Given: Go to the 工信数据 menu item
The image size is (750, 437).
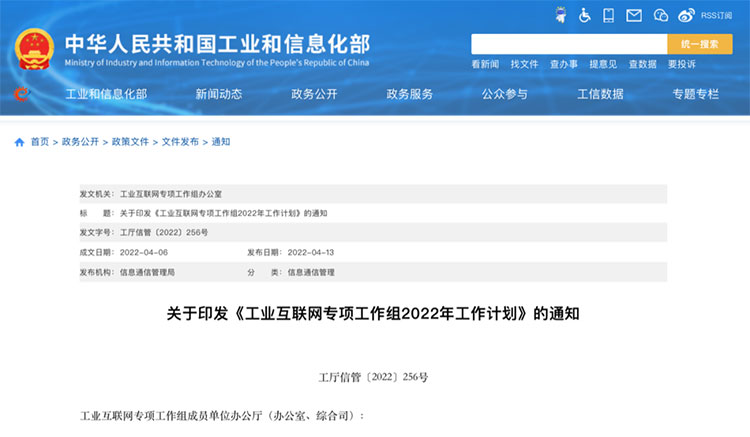Looking at the screenshot, I should click(x=600, y=94).
